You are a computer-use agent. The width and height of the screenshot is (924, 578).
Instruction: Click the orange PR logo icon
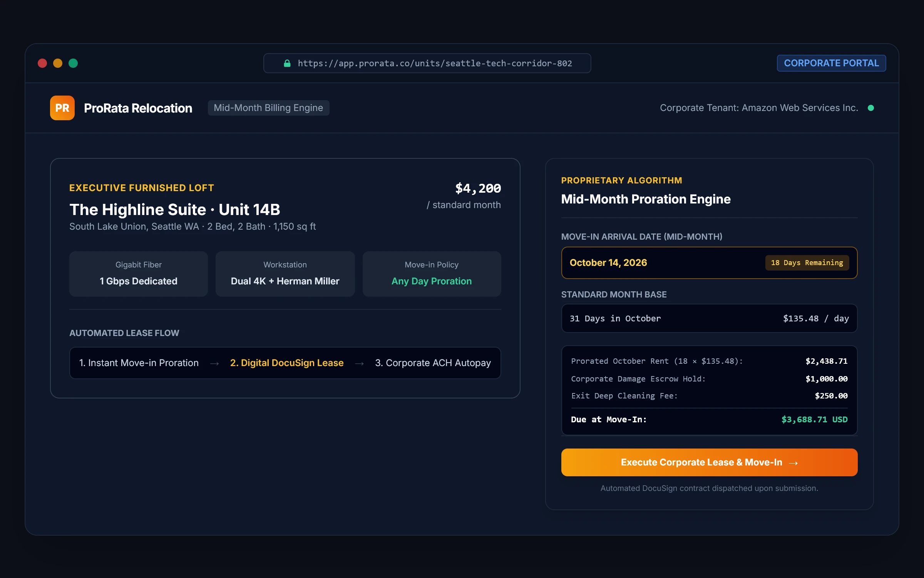click(62, 108)
